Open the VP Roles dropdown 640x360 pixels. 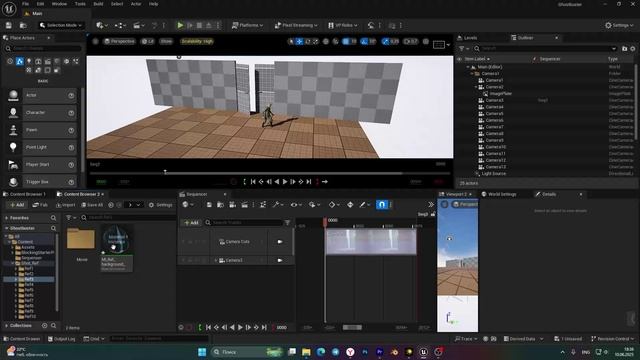342,25
